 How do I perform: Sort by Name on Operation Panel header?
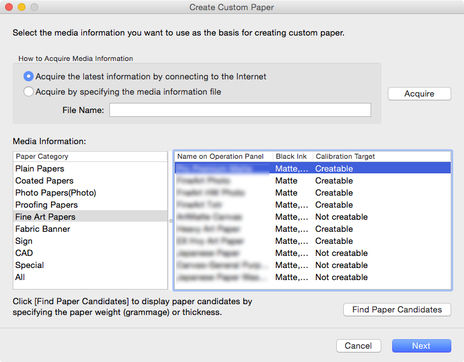tap(223, 156)
